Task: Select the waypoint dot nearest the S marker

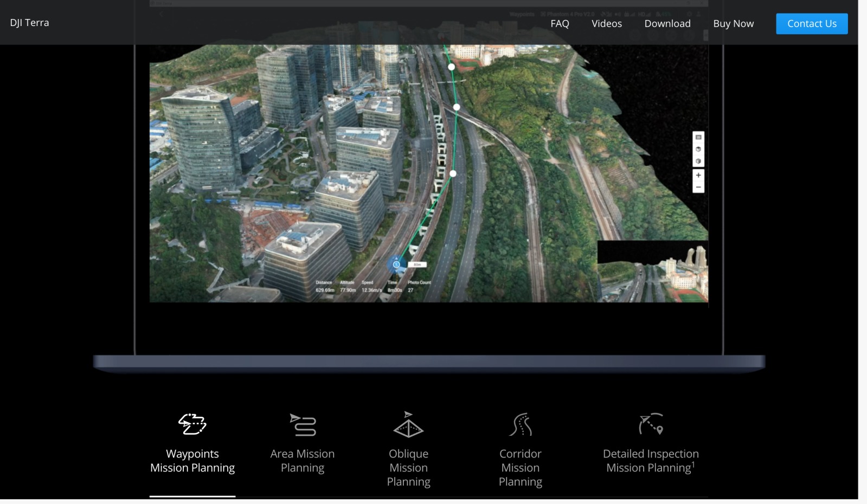Action: (x=453, y=173)
